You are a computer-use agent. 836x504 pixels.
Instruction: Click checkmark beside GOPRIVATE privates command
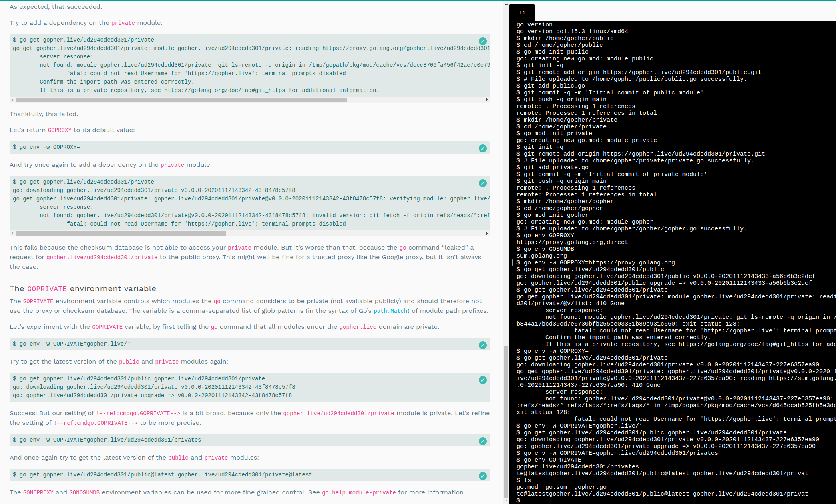(483, 441)
